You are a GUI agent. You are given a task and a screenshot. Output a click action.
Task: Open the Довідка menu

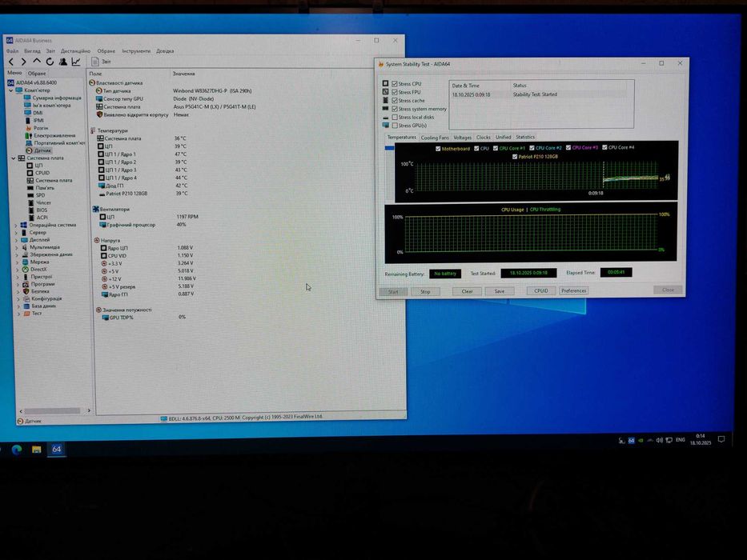click(x=165, y=51)
